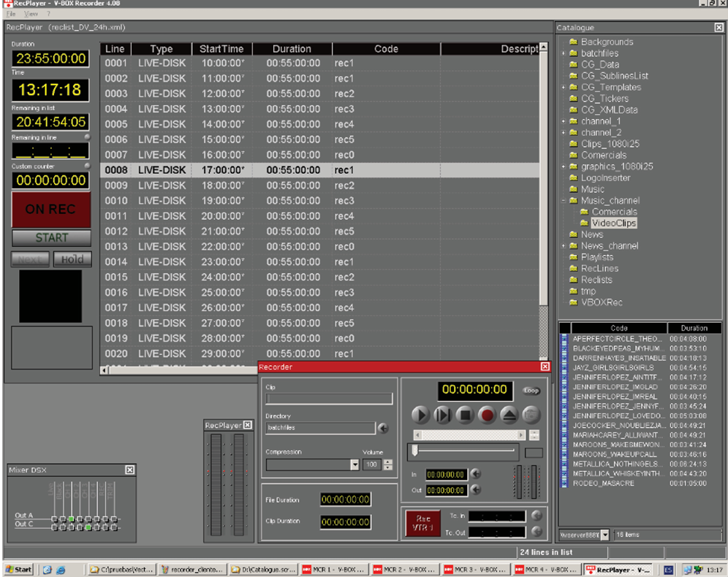Toggle the Remaining in line indicator button
The height and width of the screenshot is (577, 728).
tap(87, 137)
